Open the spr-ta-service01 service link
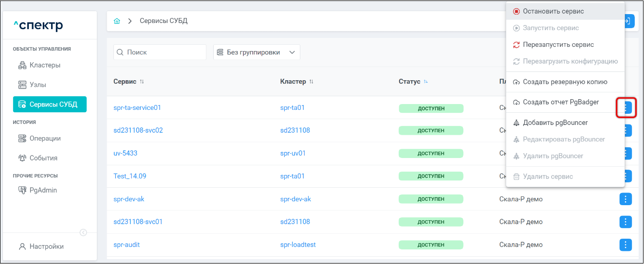Screen dimensions: 644x264 coord(137,107)
